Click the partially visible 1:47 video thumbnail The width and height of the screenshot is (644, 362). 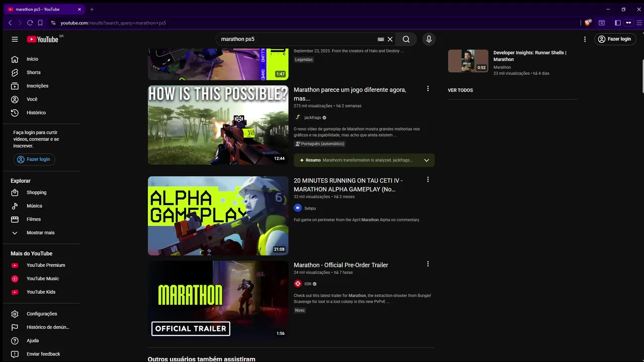coord(218,64)
